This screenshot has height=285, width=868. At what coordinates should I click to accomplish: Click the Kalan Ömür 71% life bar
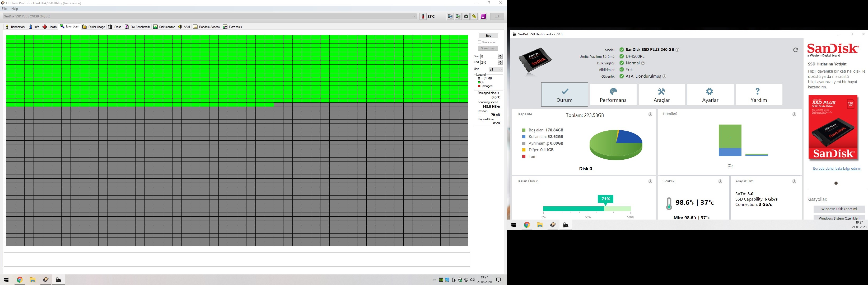587,209
